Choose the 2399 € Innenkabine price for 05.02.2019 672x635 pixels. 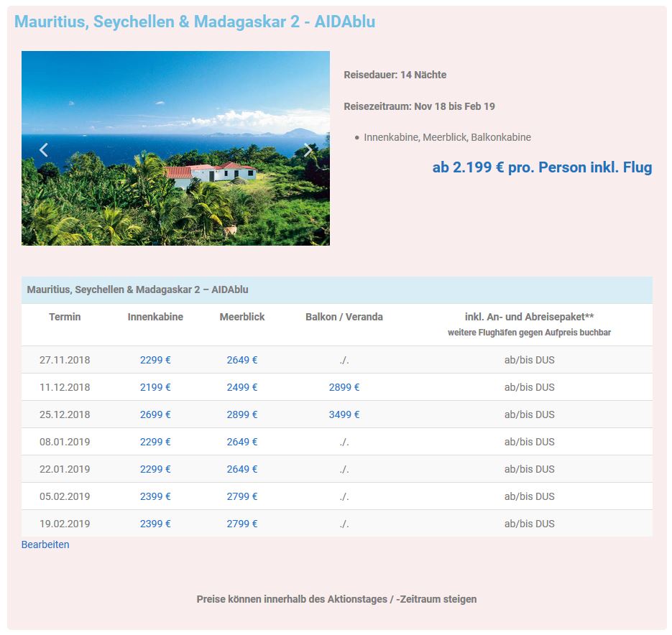[x=155, y=496]
